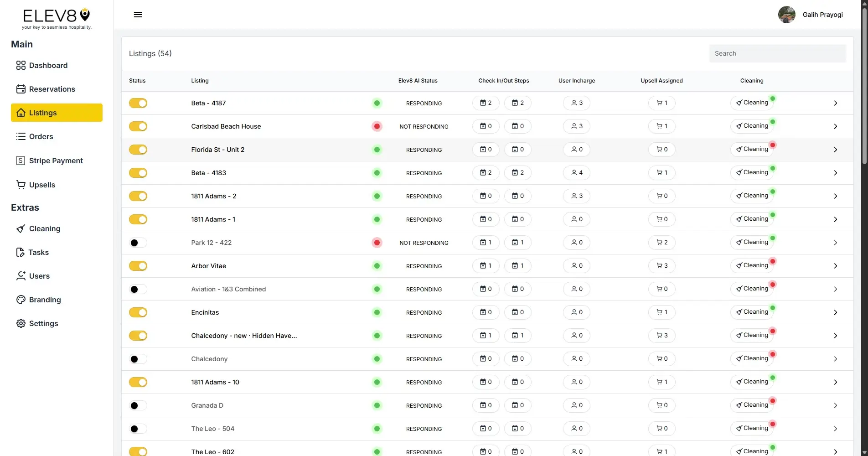The width and height of the screenshot is (868, 456).
Task: Open Settings from the sidebar
Action: click(43, 323)
